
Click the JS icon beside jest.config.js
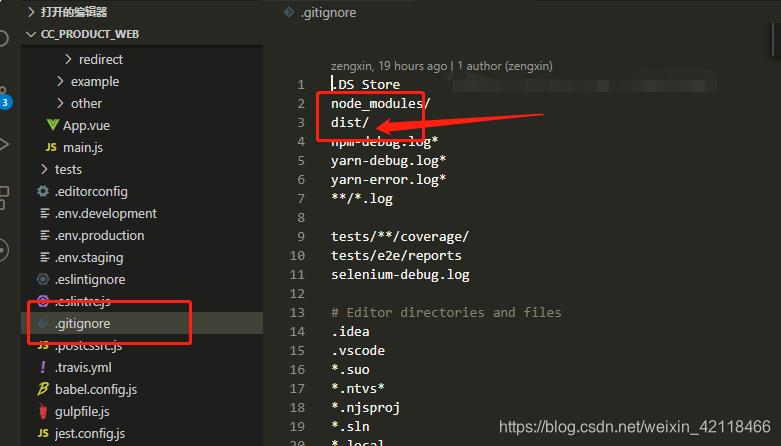point(43,433)
